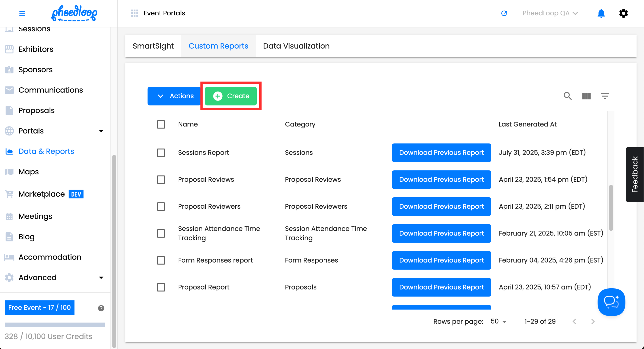Viewport: 644px width, 349px height.
Task: Download previous Proposal Reviews report
Action: point(441,180)
